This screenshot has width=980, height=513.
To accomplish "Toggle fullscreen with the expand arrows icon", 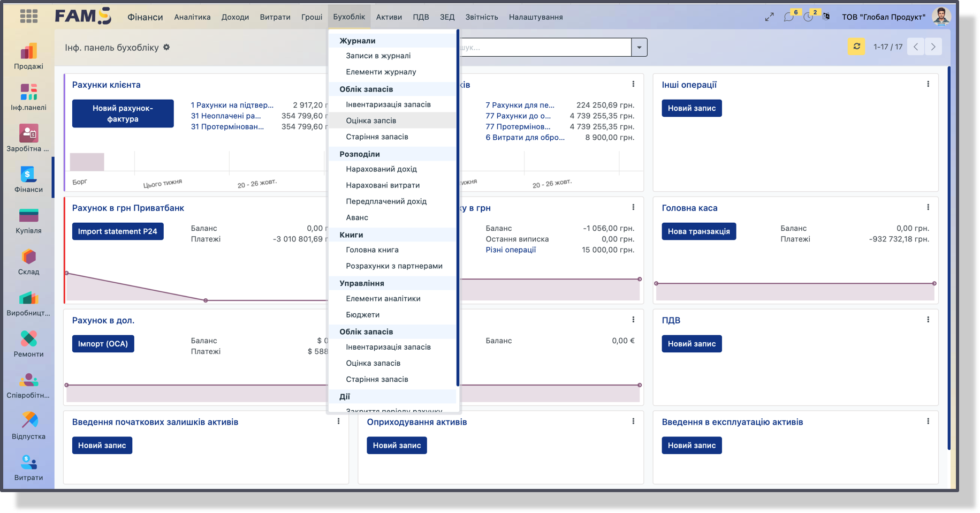I will (769, 17).
